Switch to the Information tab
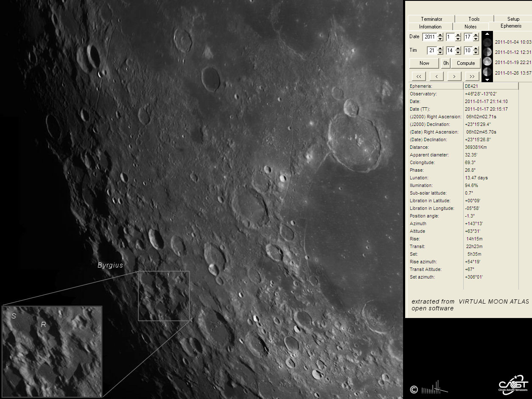 (430, 26)
